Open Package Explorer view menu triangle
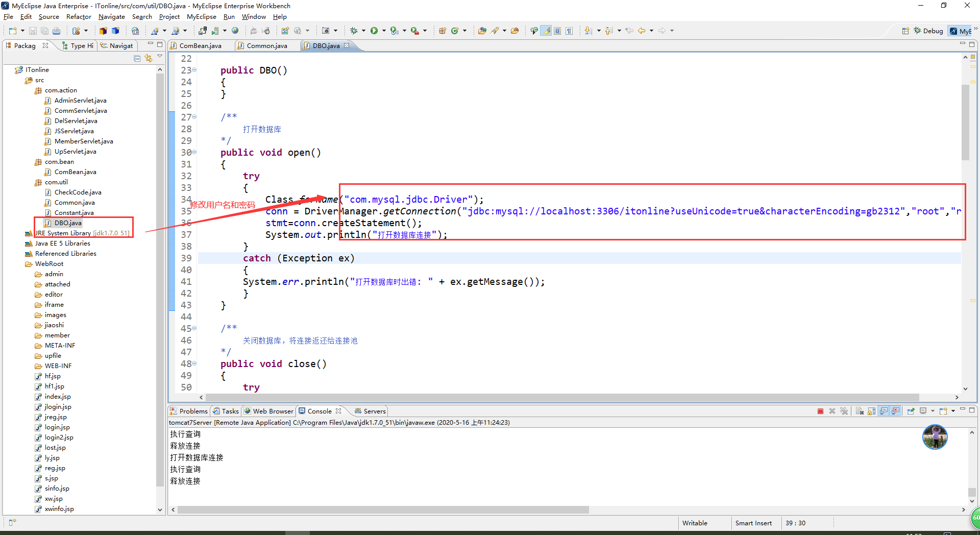Image resolution: width=980 pixels, height=535 pixels. [160, 57]
